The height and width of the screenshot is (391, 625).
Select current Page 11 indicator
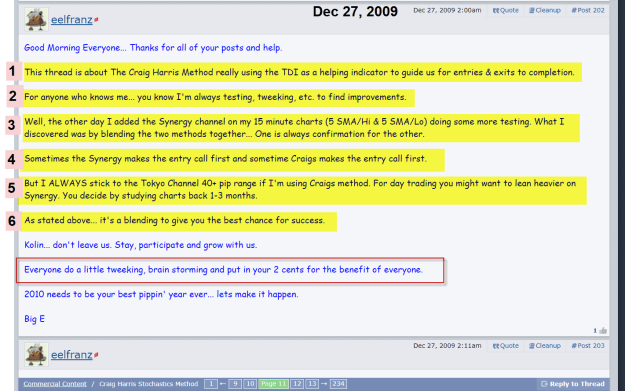pyautogui.click(x=273, y=384)
